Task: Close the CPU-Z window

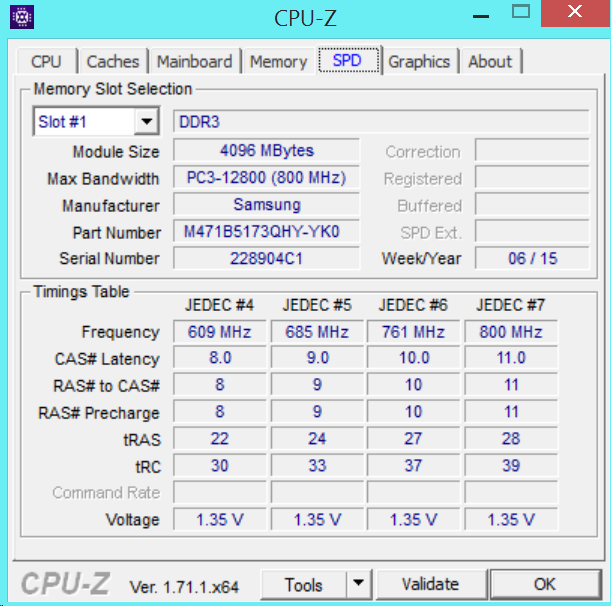Action: pyautogui.click(x=573, y=14)
